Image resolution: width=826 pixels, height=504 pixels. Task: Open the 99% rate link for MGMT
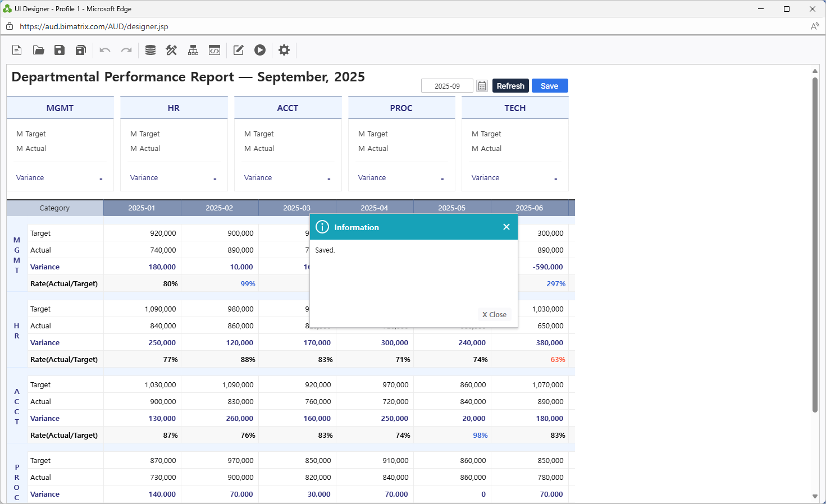[x=248, y=283]
